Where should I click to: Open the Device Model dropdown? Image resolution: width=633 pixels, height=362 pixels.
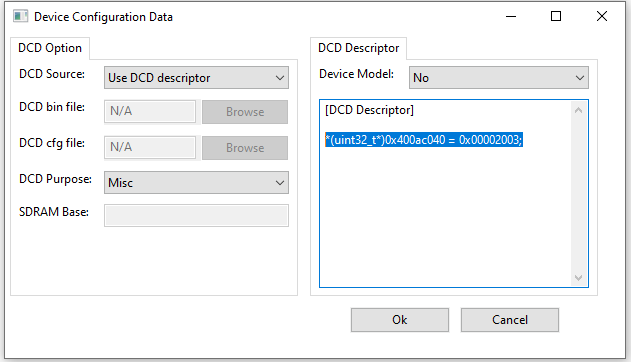click(499, 77)
